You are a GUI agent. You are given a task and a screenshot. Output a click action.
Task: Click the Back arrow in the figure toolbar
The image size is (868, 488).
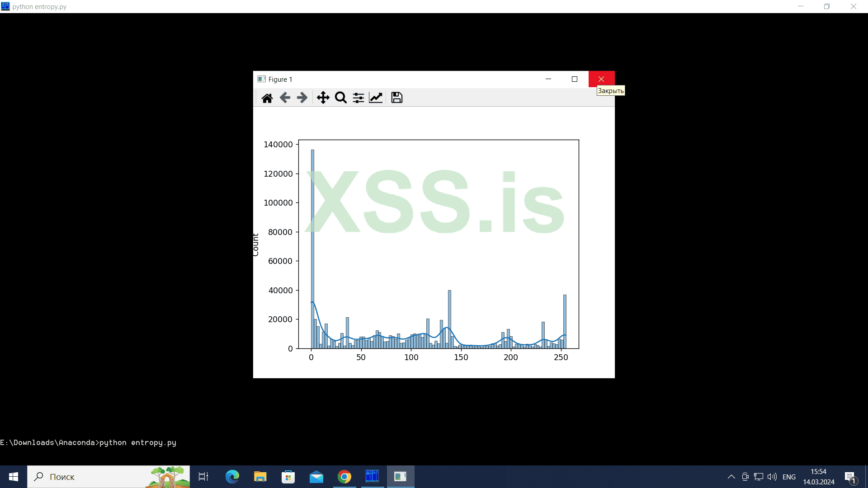point(285,98)
